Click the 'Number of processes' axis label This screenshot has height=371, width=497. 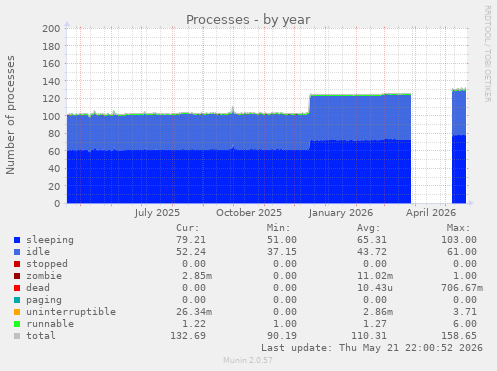pos(10,115)
